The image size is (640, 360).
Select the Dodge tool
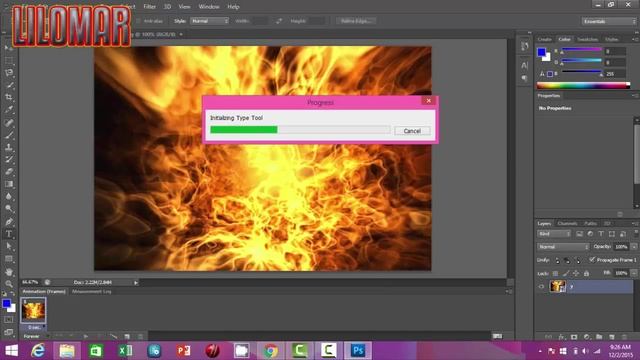[x=9, y=209]
